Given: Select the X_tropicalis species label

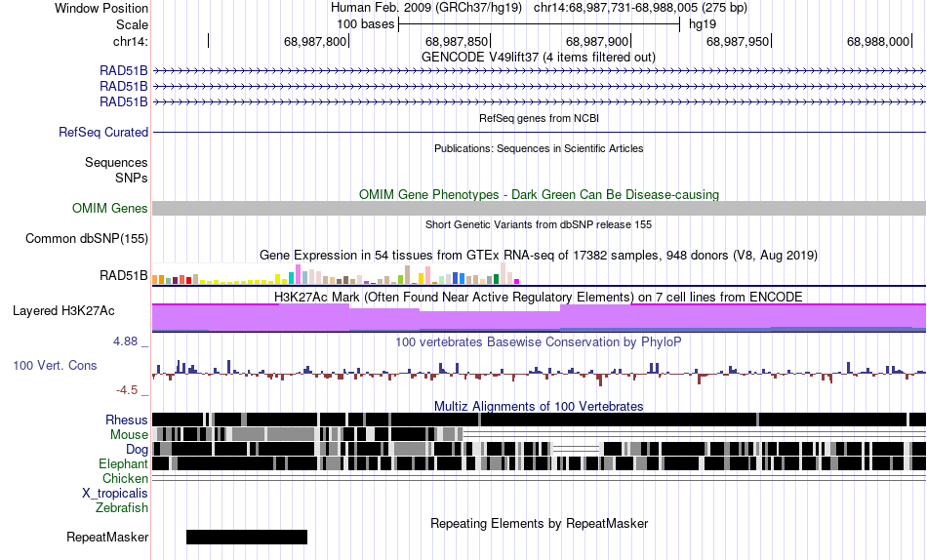Looking at the screenshot, I should coord(115,494).
